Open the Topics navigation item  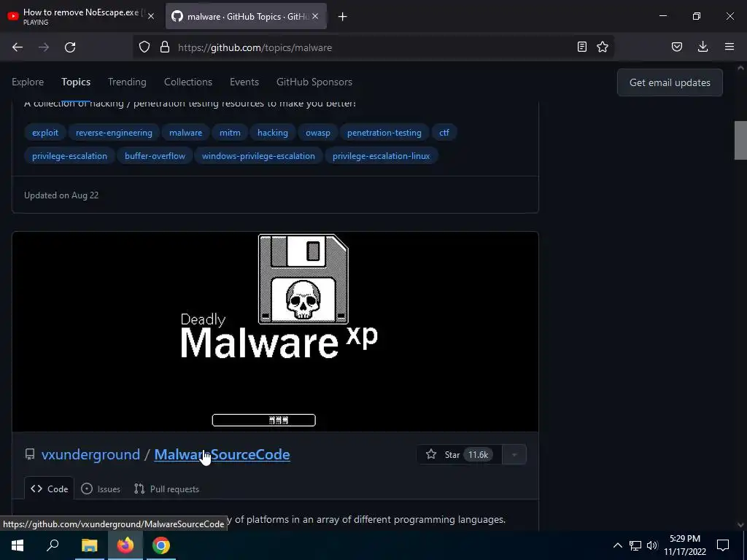pos(76,82)
